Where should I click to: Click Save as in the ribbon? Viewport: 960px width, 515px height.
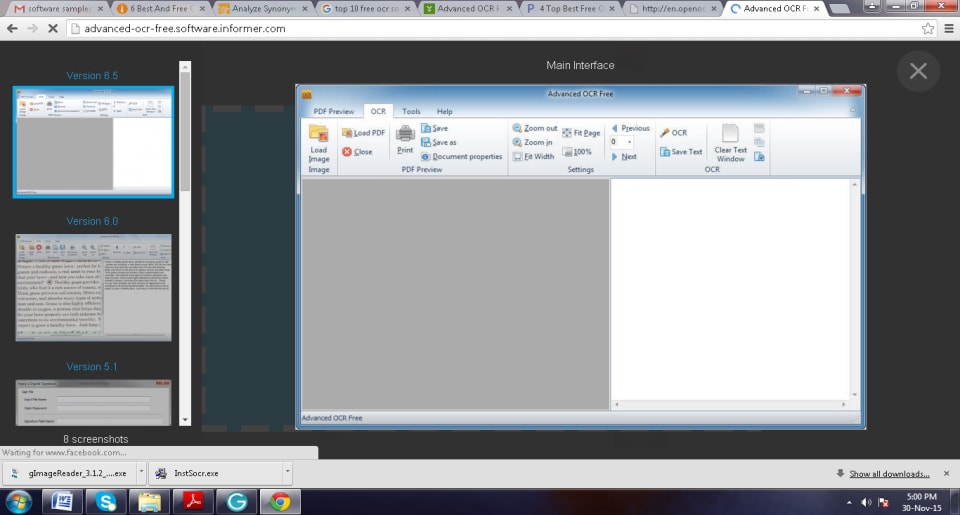[438, 142]
